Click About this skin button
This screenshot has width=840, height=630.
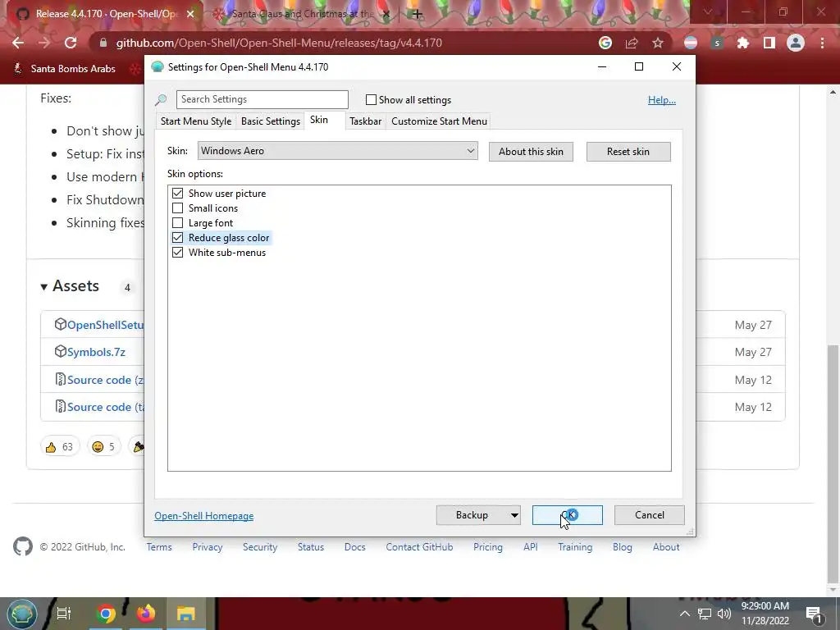point(531,152)
